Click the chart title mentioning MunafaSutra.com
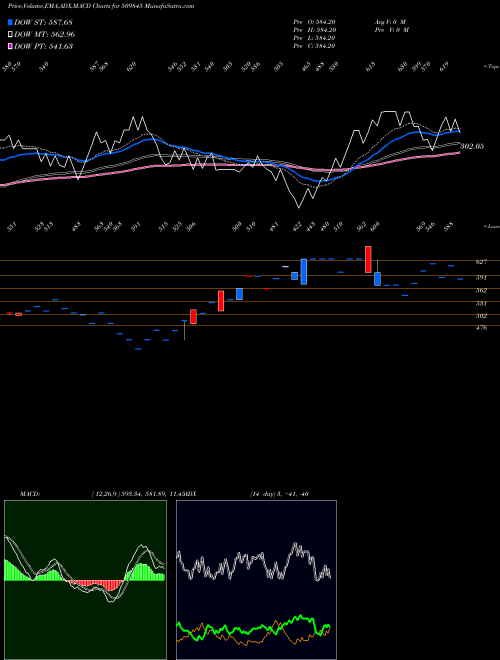500x660 pixels. 101,6
